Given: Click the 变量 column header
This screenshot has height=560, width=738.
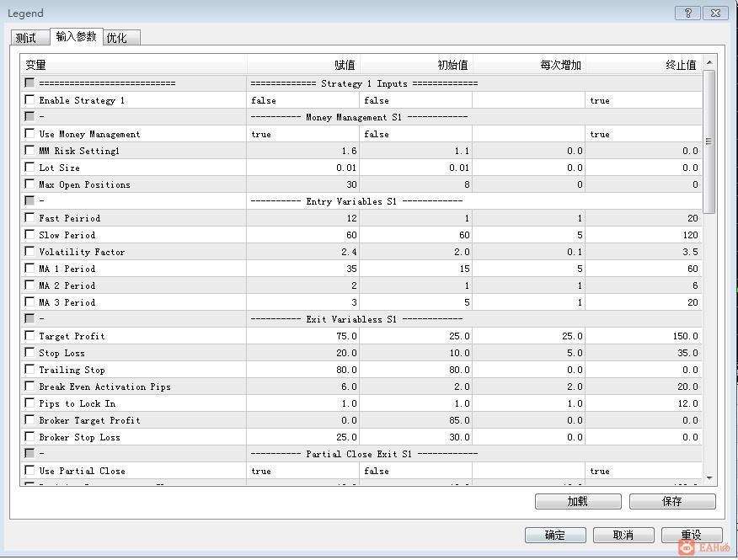Looking at the screenshot, I should (x=134, y=65).
